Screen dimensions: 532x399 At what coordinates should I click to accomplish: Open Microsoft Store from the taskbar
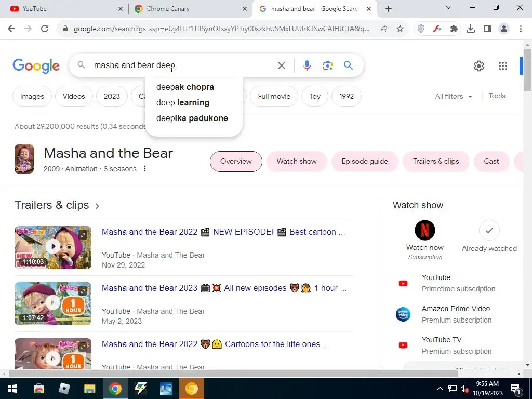coord(38,389)
